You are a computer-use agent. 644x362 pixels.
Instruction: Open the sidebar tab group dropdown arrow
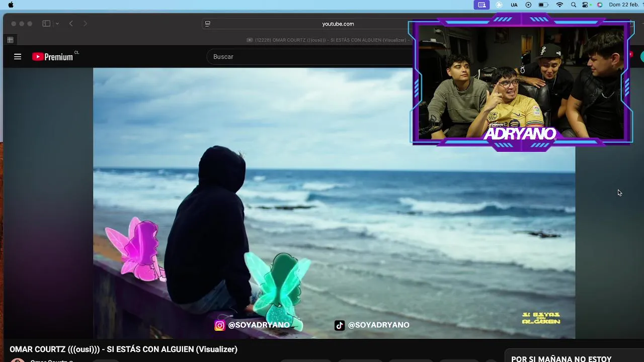(57, 24)
